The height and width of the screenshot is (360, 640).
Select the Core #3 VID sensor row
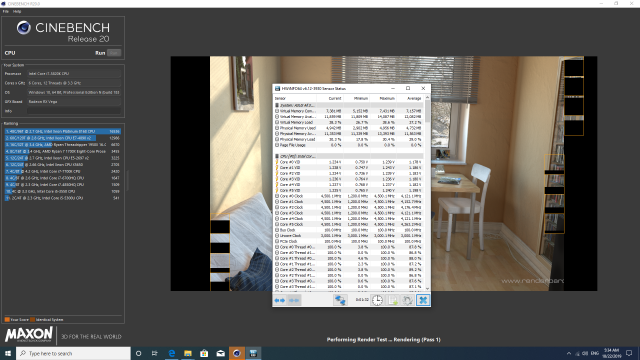coord(348,179)
